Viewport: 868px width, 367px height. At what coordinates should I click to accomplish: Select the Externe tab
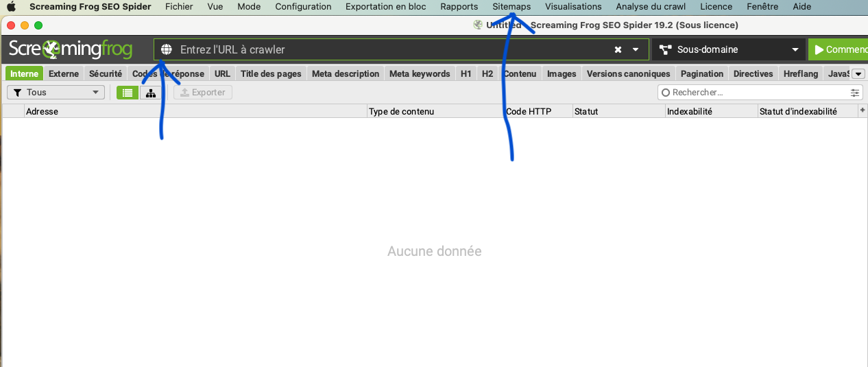tap(64, 73)
